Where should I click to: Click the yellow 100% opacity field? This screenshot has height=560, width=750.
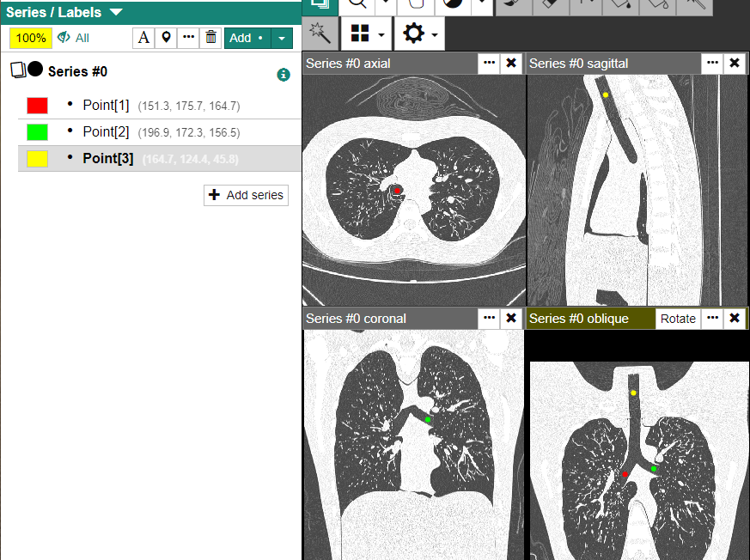tap(31, 38)
